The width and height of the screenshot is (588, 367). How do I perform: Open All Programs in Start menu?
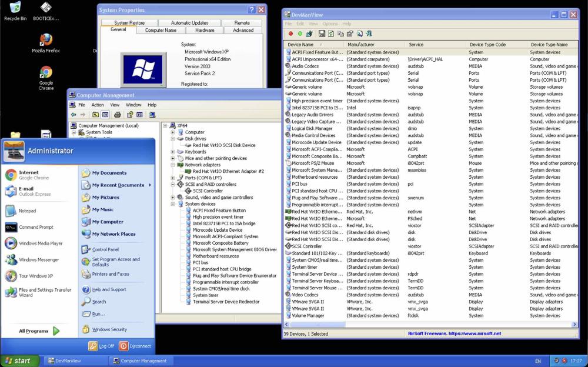[x=39, y=331]
